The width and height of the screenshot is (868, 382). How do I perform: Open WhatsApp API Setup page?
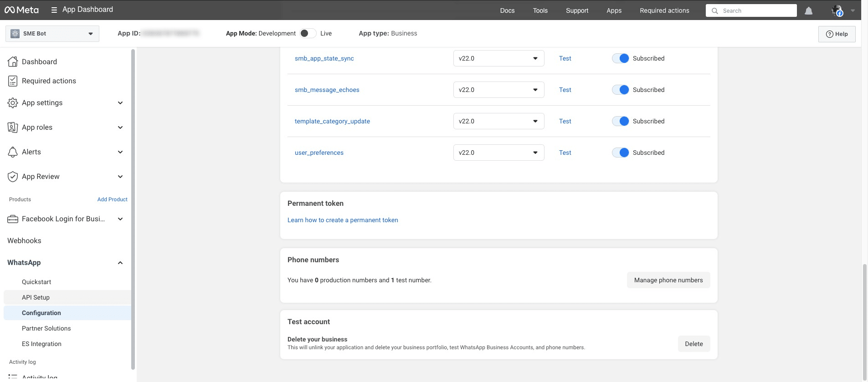(x=36, y=297)
